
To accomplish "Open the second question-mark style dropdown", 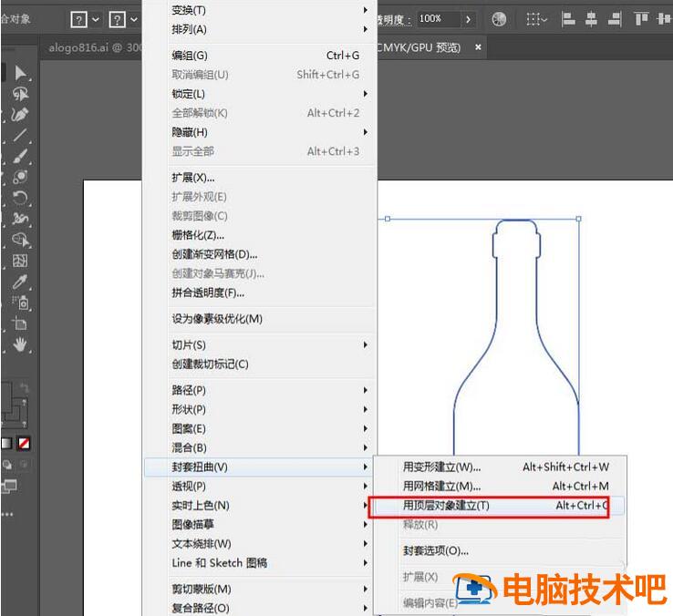I will (x=124, y=20).
